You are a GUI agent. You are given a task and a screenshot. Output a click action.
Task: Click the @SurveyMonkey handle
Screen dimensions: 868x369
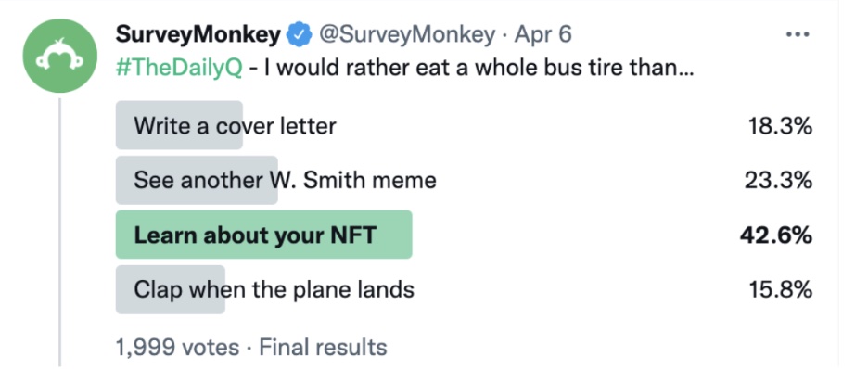coord(406,35)
